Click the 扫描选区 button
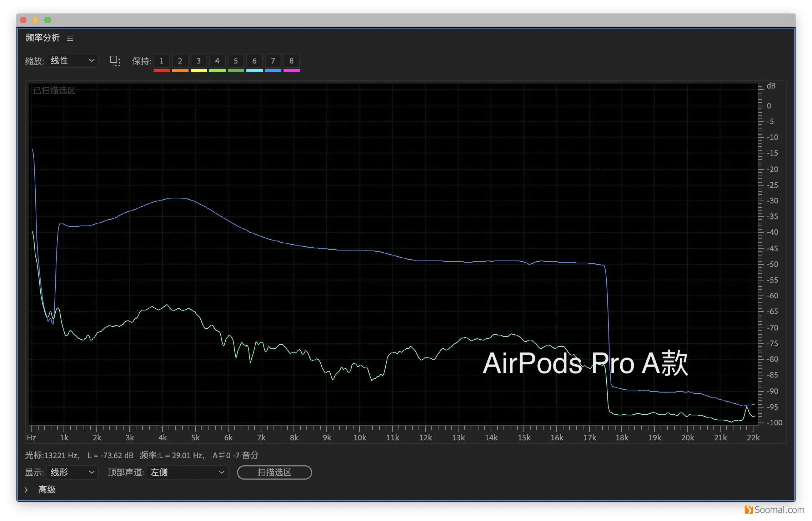Viewport: 812px width, 521px height. tap(274, 472)
